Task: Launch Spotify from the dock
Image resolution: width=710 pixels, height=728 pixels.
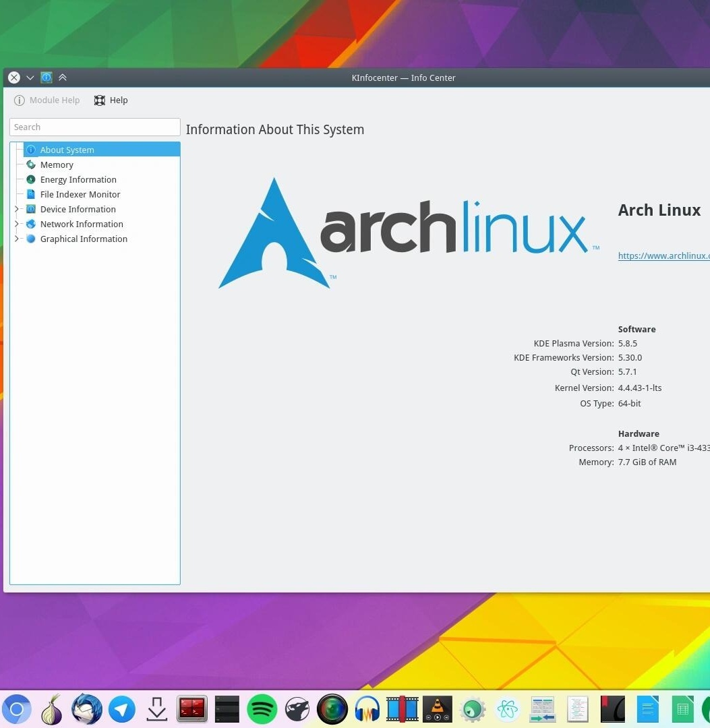Action: click(262, 709)
